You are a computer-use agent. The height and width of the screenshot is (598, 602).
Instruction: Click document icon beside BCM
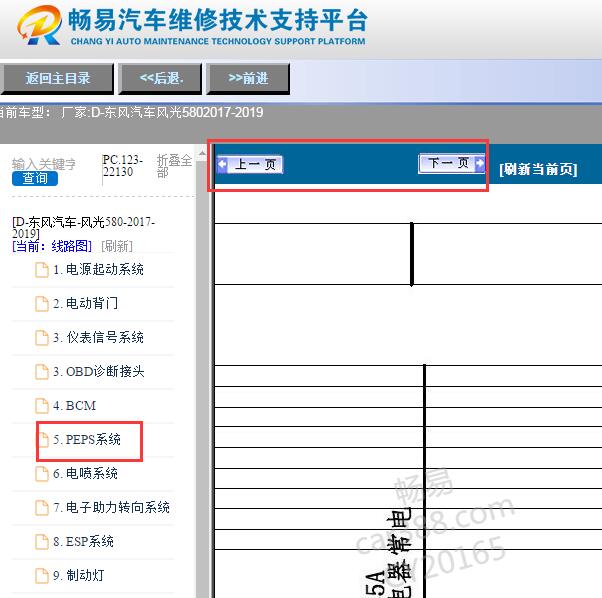point(42,406)
